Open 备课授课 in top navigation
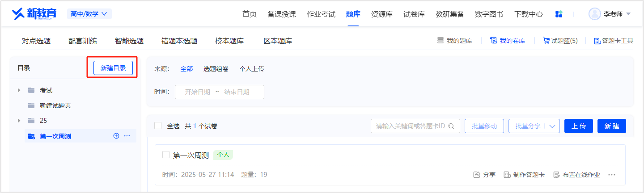This screenshot has width=644, height=193. pyautogui.click(x=282, y=14)
